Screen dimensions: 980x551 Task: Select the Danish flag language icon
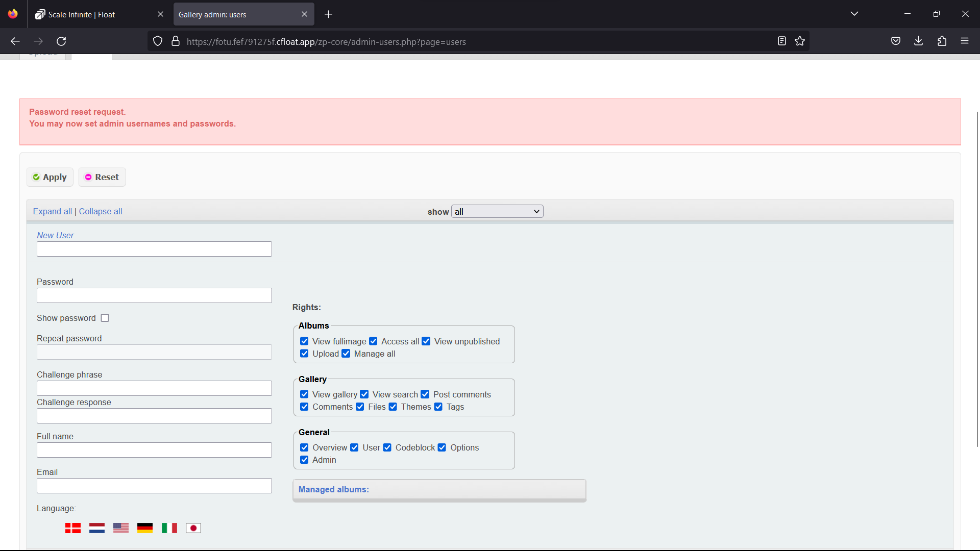click(x=73, y=528)
